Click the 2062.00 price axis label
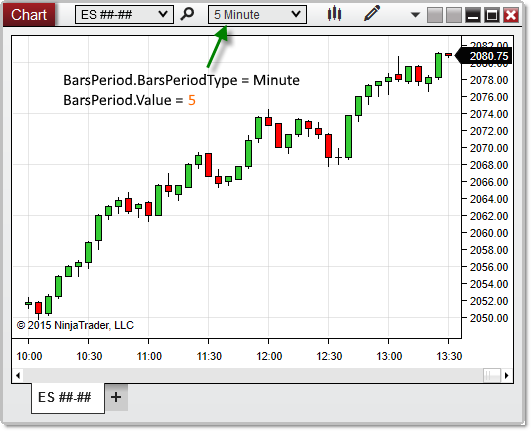Image resolution: width=531 pixels, height=431 pixels. (x=489, y=216)
